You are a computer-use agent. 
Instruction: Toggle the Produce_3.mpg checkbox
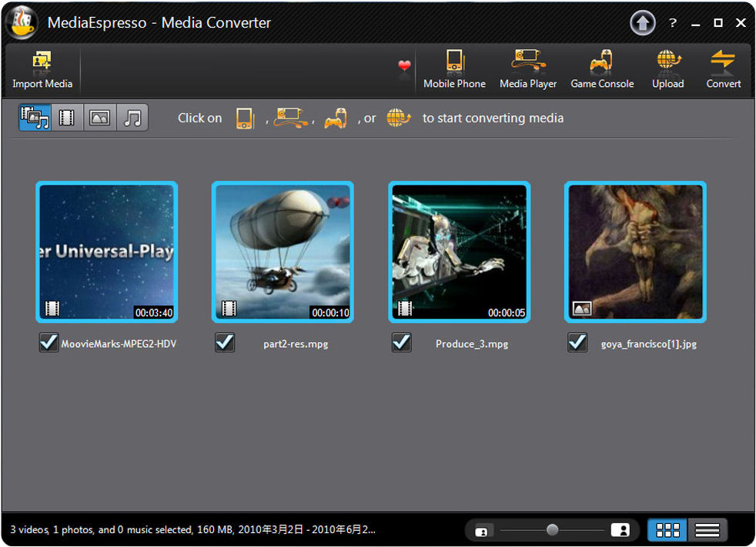coord(401,343)
